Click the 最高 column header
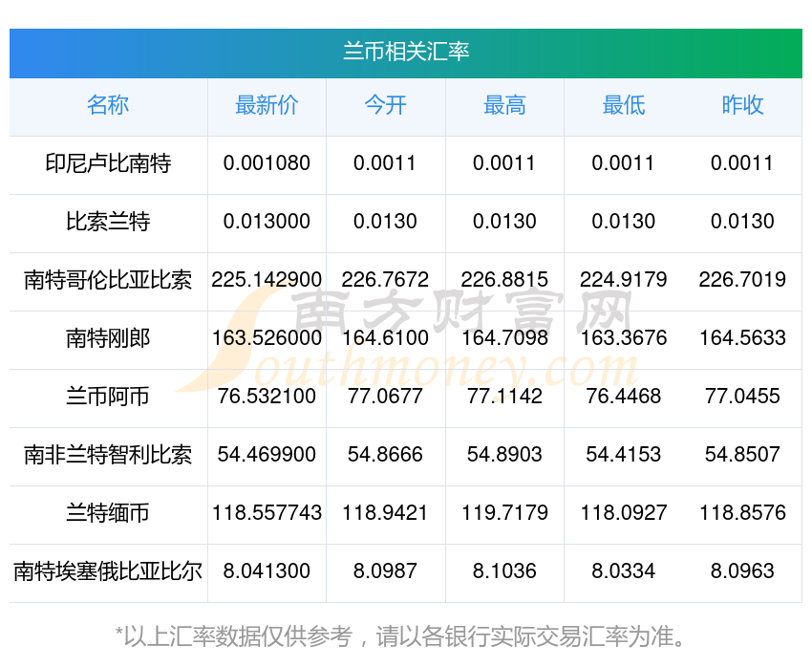This screenshot has width=812, height=667. [504, 105]
